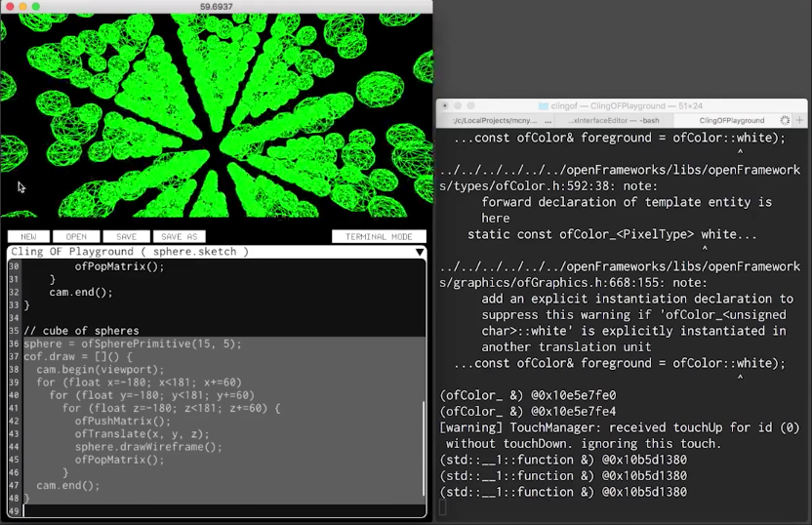Click the 'for (float x=-180' loop line

139,383
